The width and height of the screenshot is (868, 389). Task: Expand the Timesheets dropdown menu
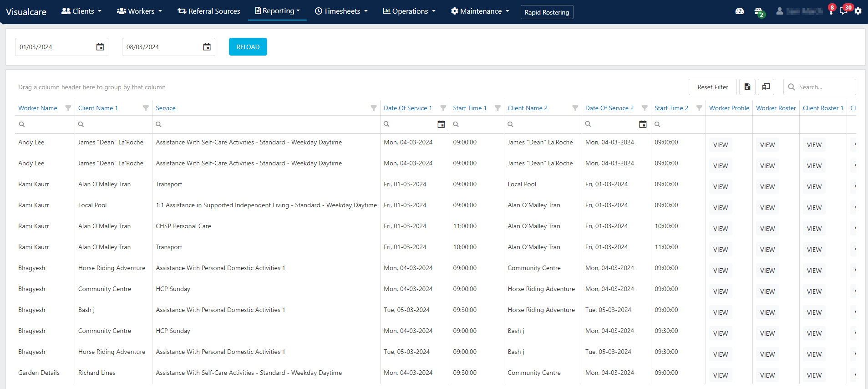(341, 11)
